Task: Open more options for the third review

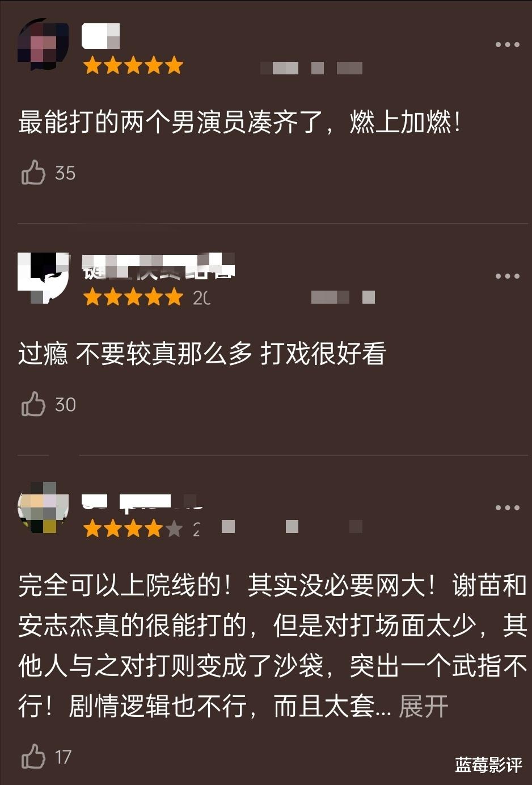Action: click(507, 507)
